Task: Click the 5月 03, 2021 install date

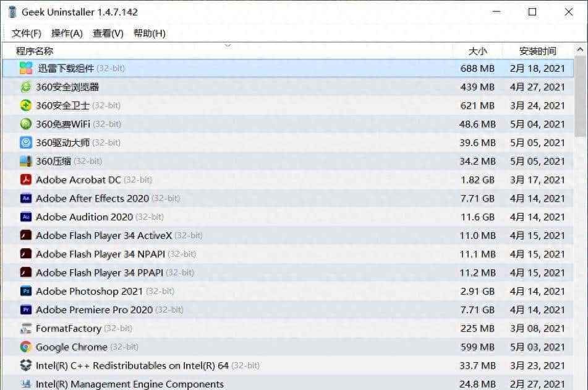Action: pos(537,347)
